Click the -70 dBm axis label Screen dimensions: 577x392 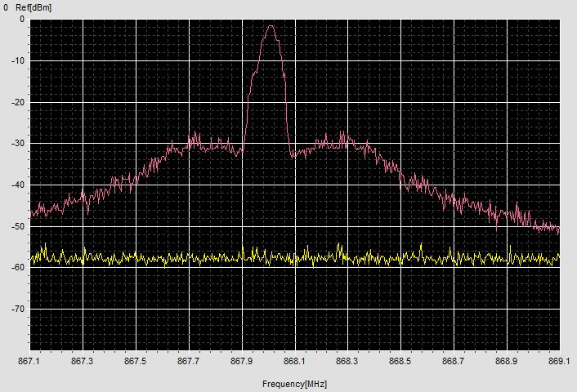[18, 309]
